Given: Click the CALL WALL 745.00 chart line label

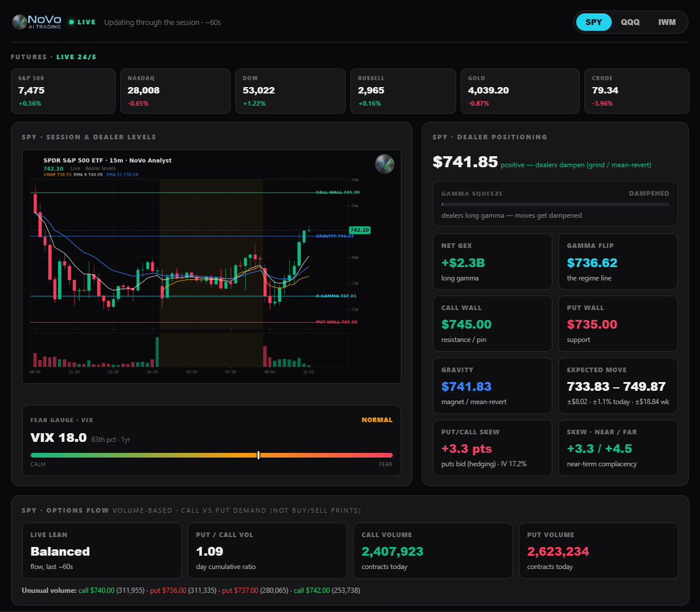Looking at the screenshot, I should 338,192.
